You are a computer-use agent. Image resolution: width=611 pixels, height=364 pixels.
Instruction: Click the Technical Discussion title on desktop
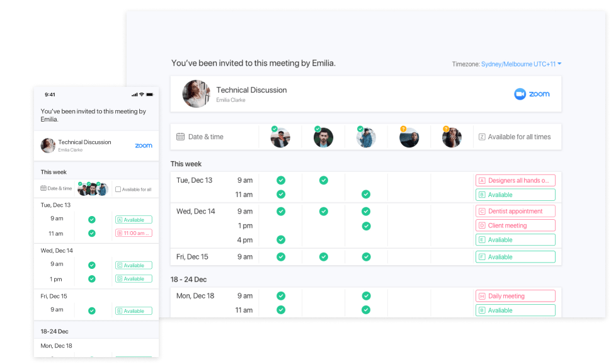pyautogui.click(x=251, y=90)
